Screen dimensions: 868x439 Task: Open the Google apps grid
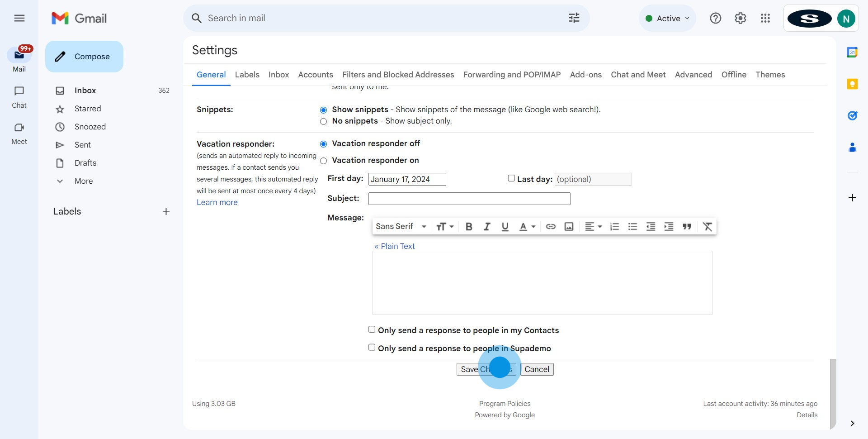point(765,18)
